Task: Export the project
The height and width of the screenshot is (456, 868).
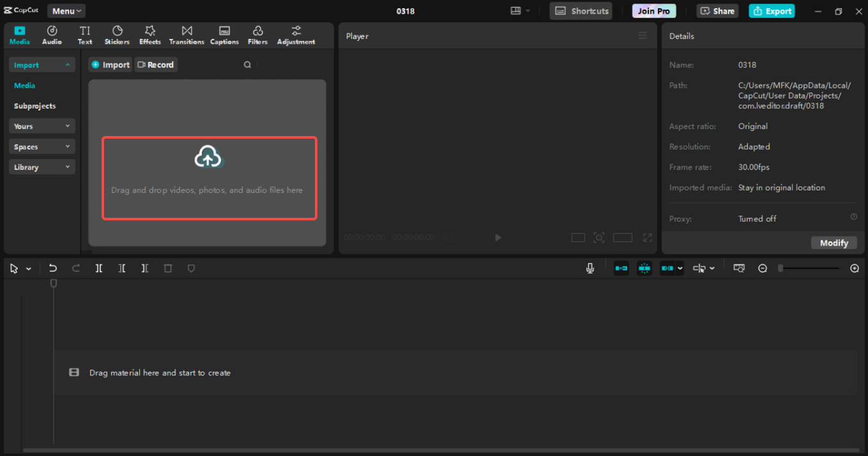Action: click(x=772, y=11)
